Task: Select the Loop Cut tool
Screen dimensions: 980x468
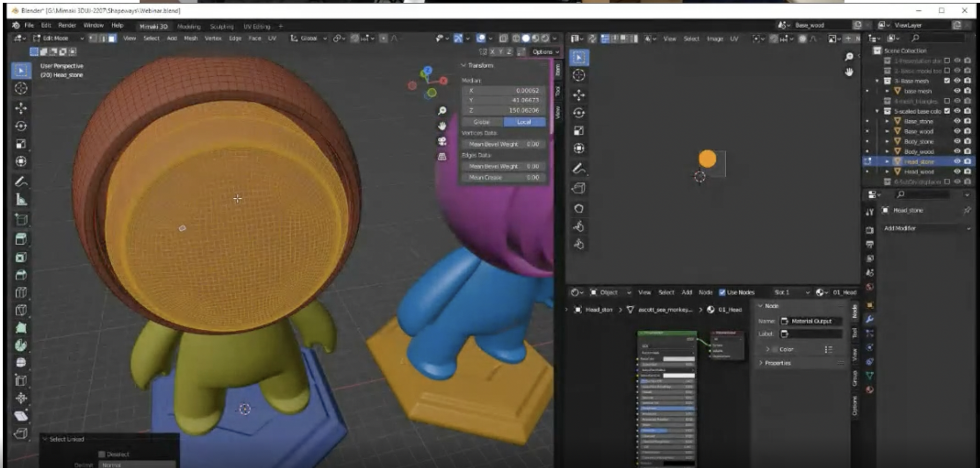Action: (21, 292)
